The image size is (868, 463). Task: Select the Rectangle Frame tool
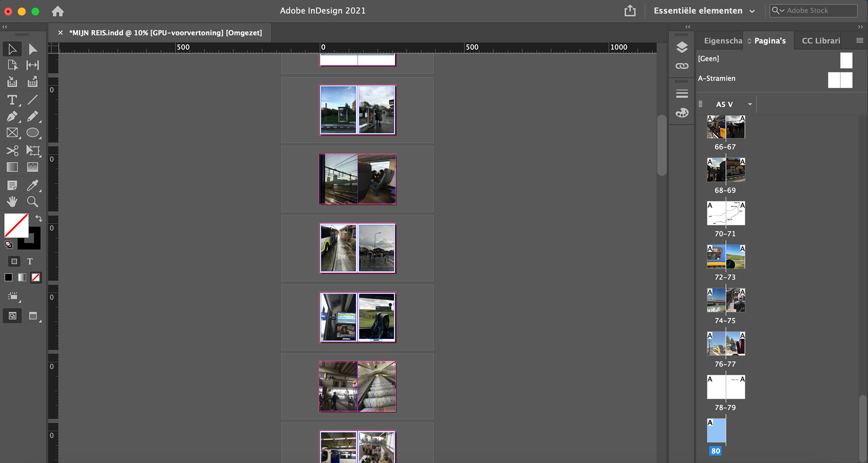click(12, 133)
